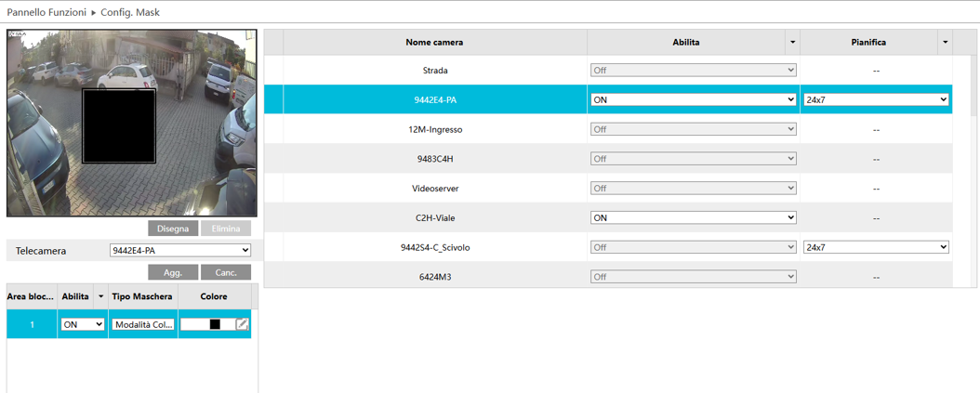The height and width of the screenshot is (393, 980).
Task: Click the black color swatch
Action: [214, 324]
